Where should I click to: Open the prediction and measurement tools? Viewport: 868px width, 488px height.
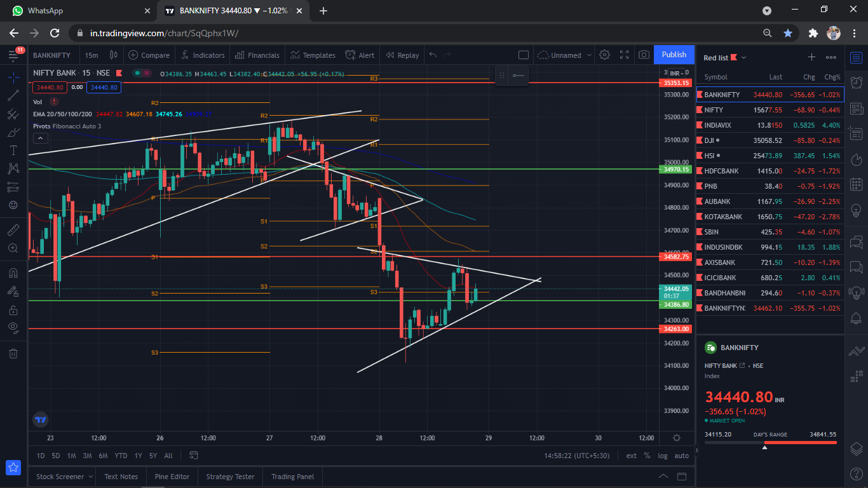[13, 187]
